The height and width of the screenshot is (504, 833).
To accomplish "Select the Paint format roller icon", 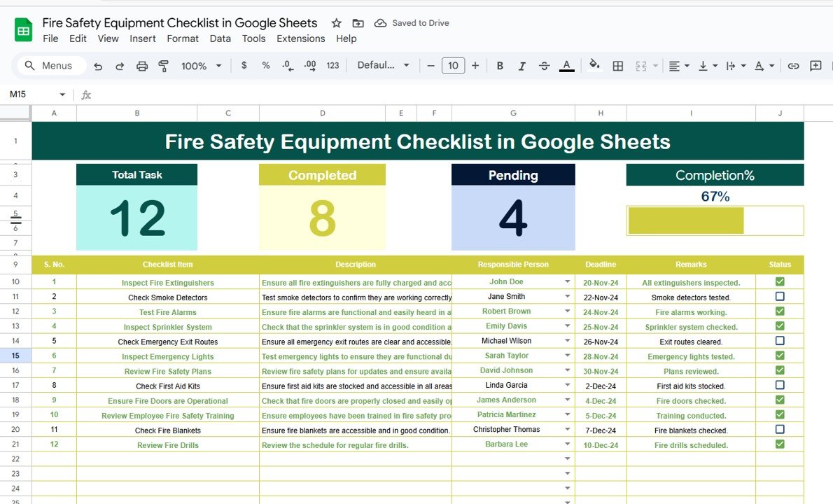I will [x=164, y=66].
